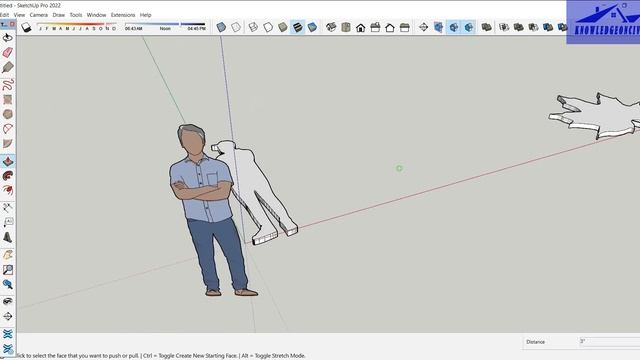
Task: Select the Eraser tool
Action: [7, 53]
